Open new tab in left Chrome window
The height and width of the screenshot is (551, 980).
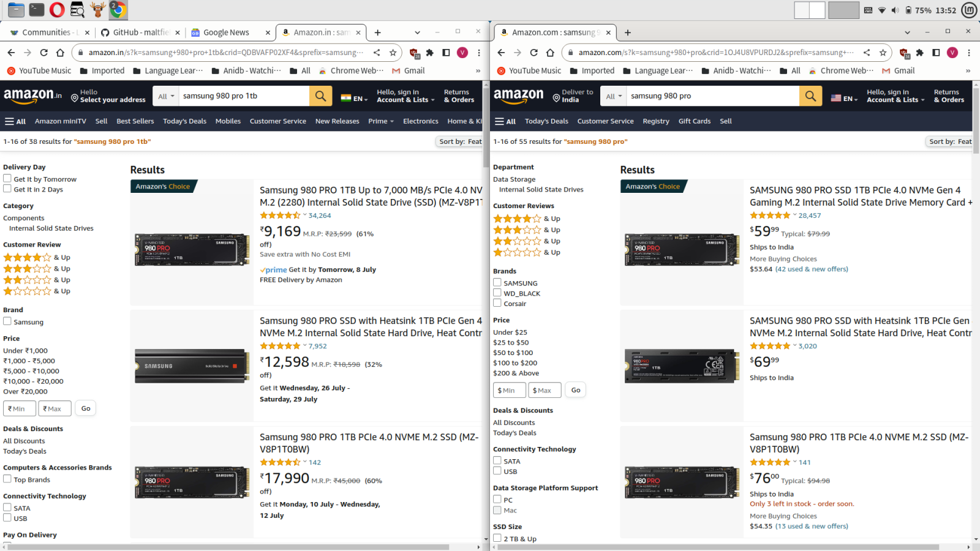pyautogui.click(x=378, y=32)
